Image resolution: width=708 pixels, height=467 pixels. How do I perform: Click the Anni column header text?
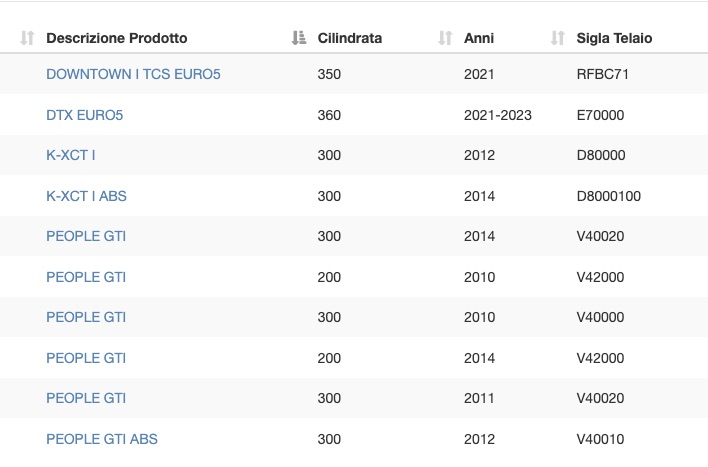tap(479, 38)
